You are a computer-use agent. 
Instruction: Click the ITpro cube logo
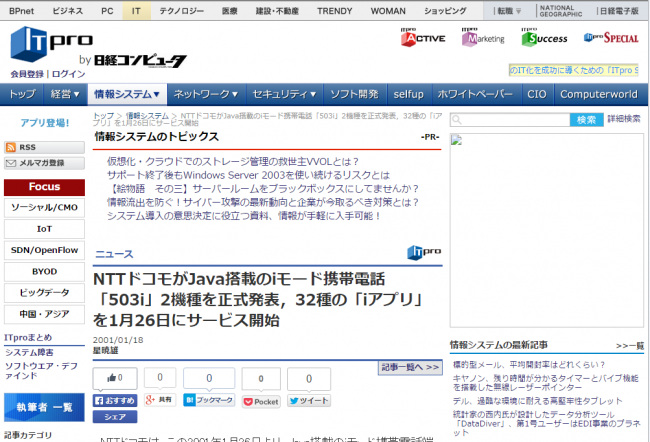29,44
